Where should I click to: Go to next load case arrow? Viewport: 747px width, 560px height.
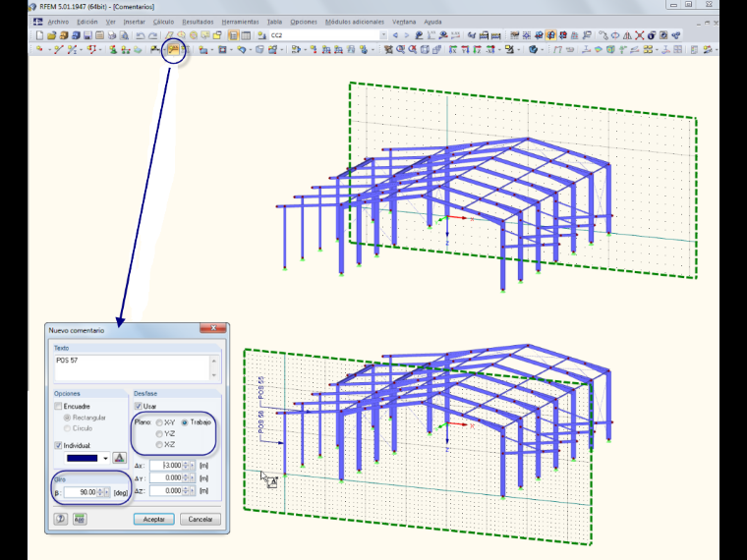[406, 35]
